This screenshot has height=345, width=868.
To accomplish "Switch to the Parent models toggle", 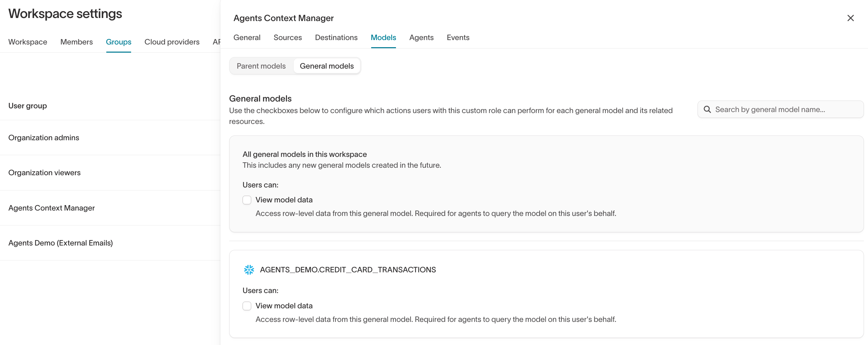I will (261, 66).
